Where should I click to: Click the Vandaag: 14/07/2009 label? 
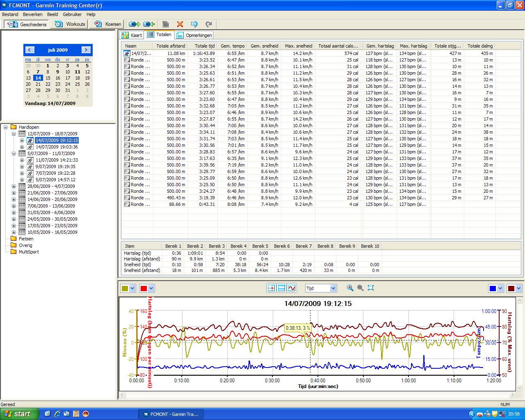tap(50, 103)
